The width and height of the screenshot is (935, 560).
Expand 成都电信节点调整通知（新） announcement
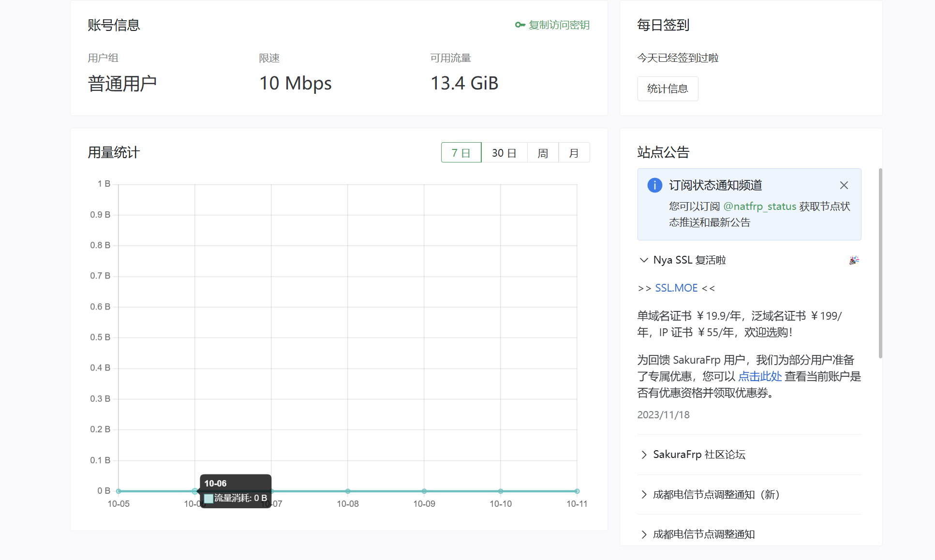click(x=749, y=494)
